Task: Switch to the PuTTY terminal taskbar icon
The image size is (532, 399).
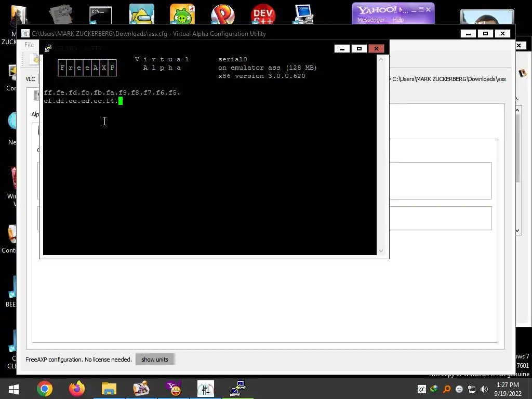Action: point(238,389)
